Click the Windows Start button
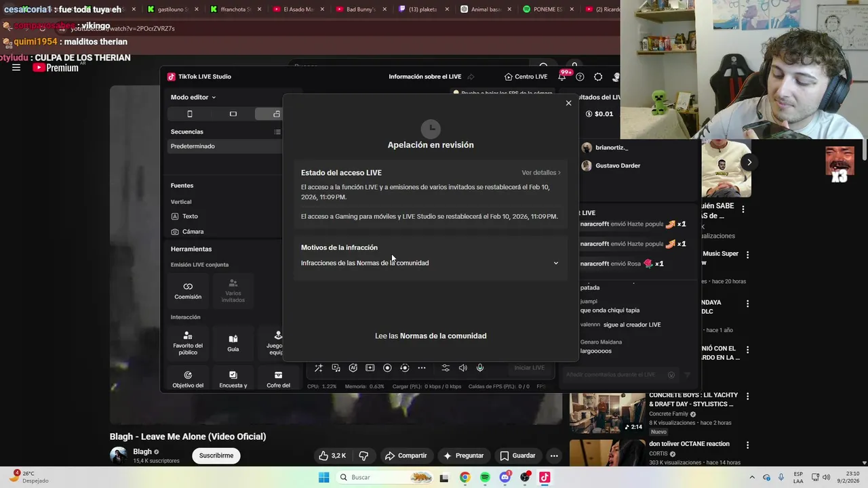The width and height of the screenshot is (868, 488). [324, 477]
